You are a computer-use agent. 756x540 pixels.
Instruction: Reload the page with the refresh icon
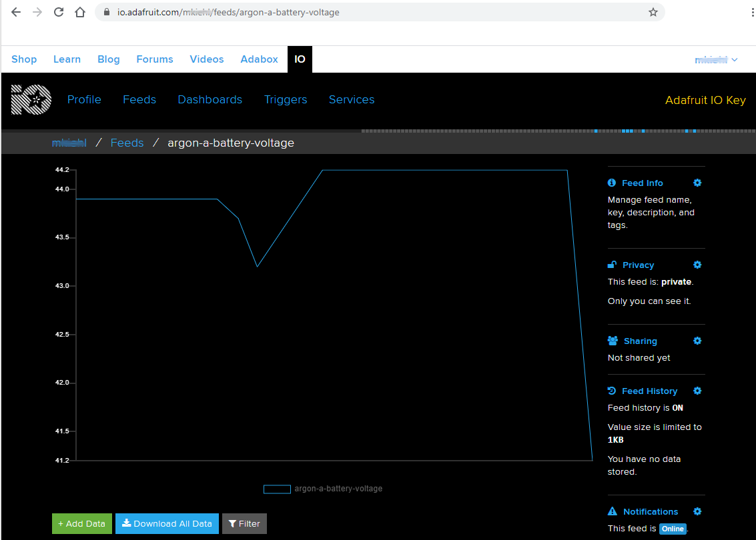point(59,12)
